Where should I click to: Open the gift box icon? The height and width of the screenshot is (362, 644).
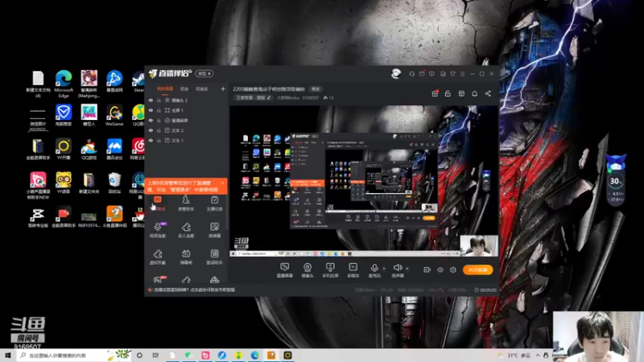(x=435, y=93)
